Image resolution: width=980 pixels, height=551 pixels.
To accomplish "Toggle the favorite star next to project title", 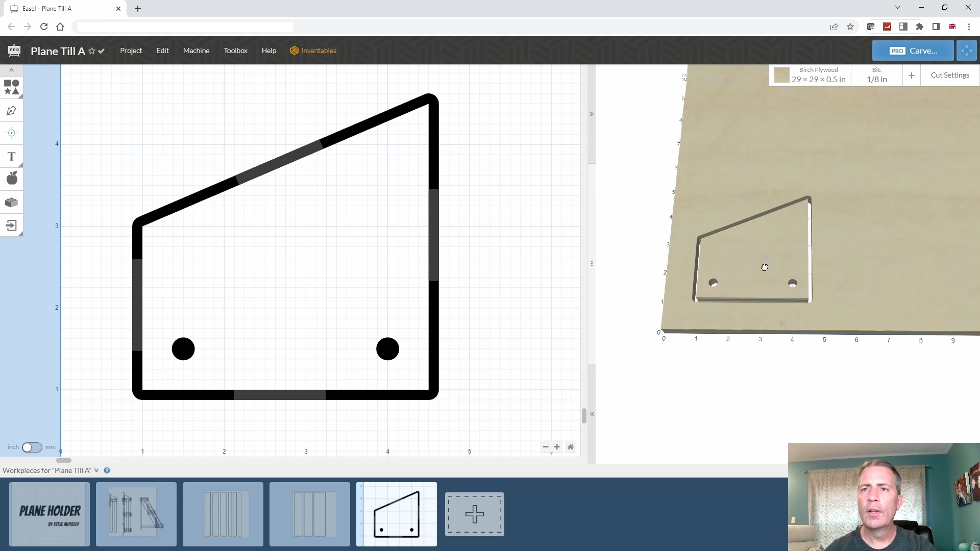I will point(92,51).
